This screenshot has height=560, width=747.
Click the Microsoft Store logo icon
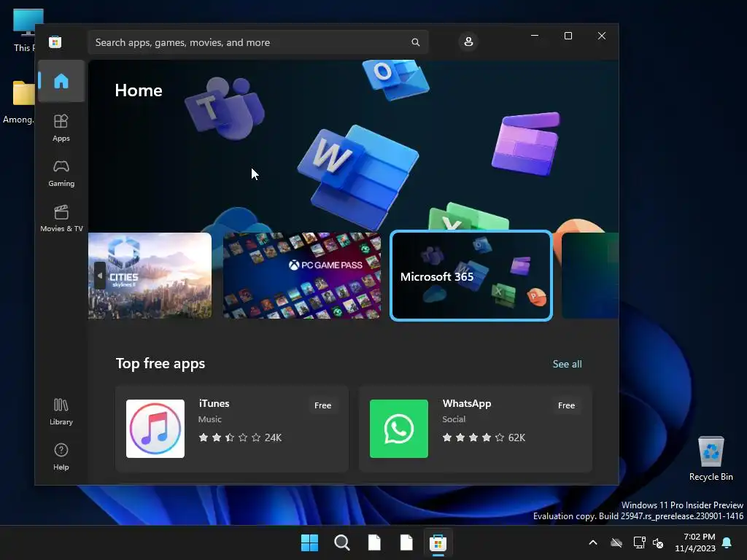pos(55,42)
